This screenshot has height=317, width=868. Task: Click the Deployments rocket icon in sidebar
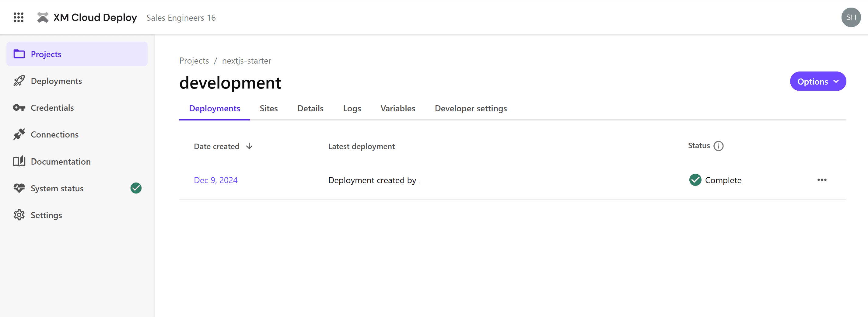tap(19, 81)
